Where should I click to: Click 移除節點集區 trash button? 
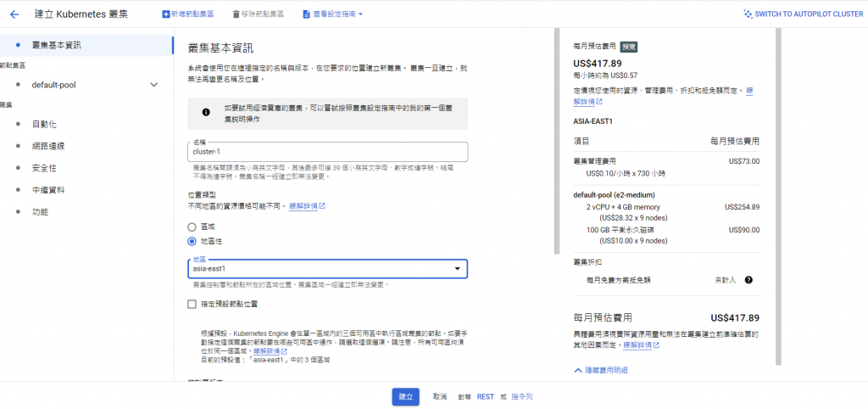point(258,14)
